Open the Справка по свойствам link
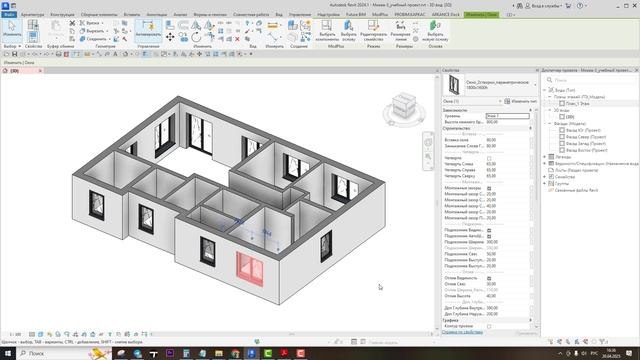 462,332
